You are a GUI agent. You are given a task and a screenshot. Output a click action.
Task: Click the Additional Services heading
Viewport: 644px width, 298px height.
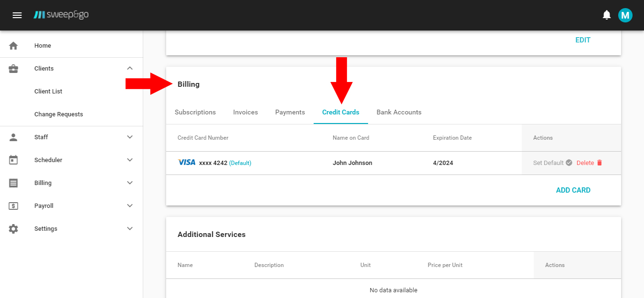click(211, 235)
